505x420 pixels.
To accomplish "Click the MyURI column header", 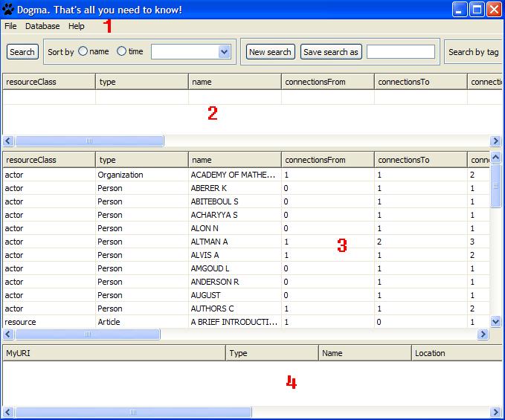I will 115,353.
